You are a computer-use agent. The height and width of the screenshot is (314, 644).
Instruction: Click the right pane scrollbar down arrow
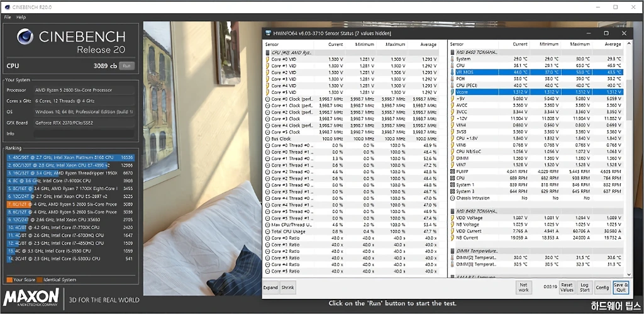(629, 274)
